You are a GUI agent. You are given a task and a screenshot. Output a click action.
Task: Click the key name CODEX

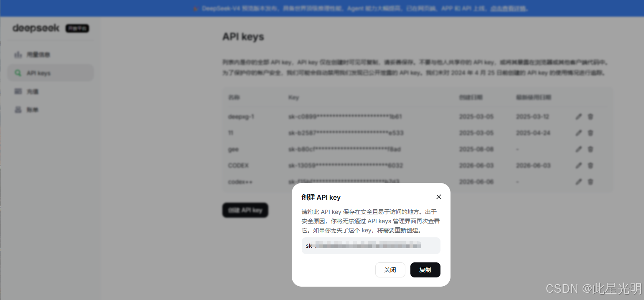[238, 165]
